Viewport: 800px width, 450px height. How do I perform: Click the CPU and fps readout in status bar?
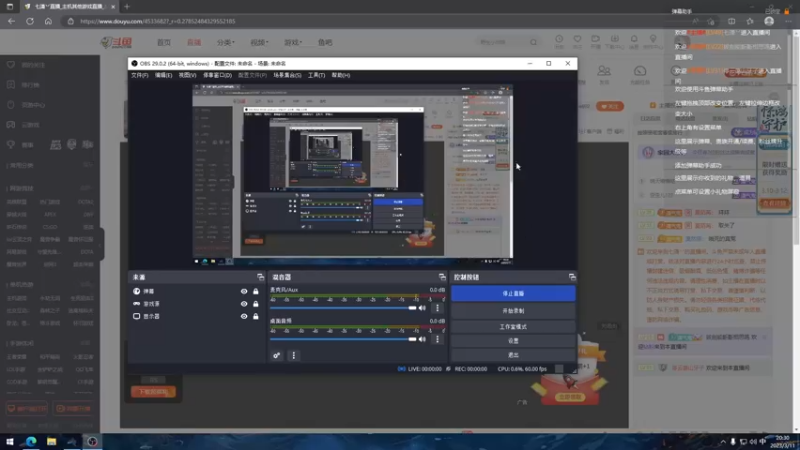click(x=522, y=369)
